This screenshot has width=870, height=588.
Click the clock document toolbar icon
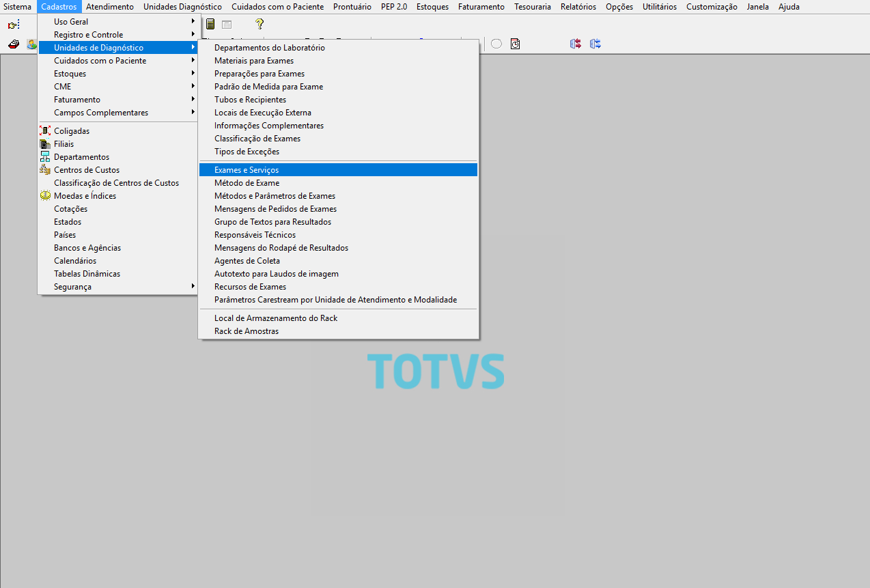(515, 44)
